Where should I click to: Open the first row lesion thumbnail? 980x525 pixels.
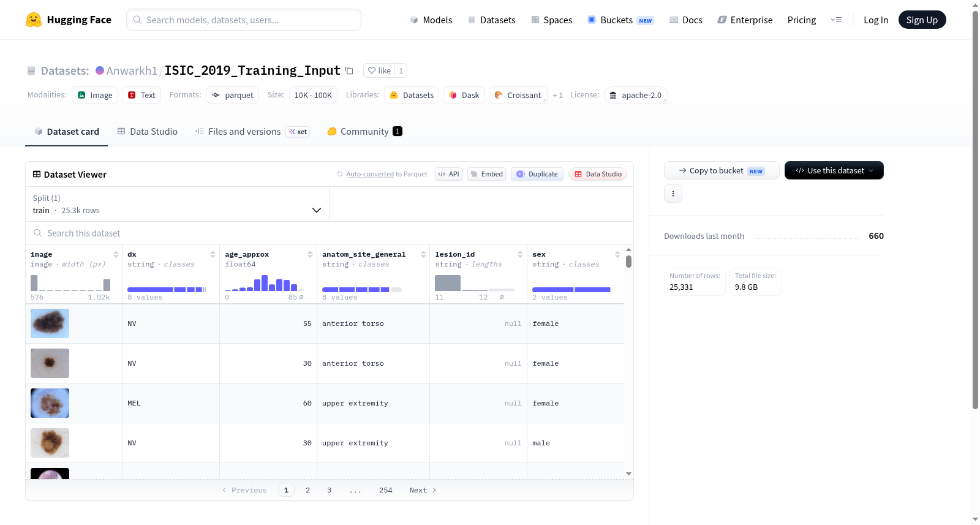(50, 323)
